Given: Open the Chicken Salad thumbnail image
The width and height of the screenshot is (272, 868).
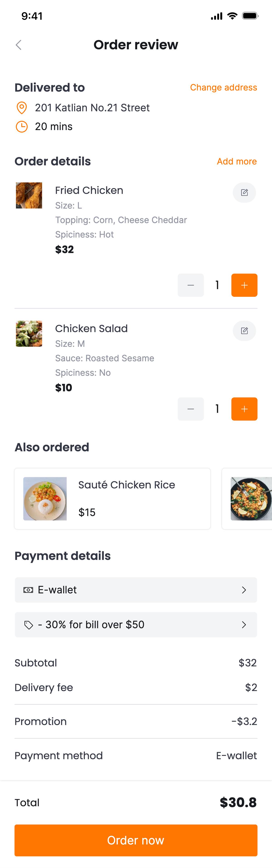Looking at the screenshot, I should [29, 334].
